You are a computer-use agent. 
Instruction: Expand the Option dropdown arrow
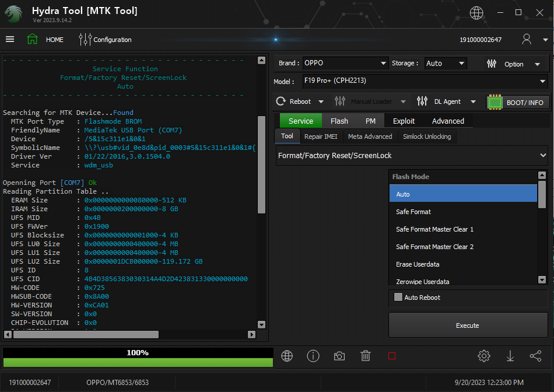[538, 64]
